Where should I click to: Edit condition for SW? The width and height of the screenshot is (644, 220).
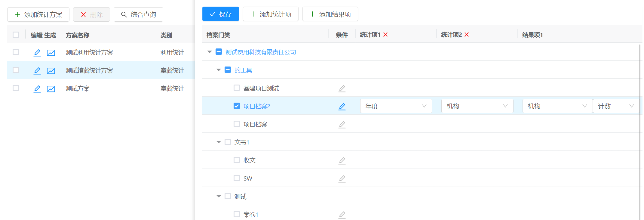click(x=342, y=179)
